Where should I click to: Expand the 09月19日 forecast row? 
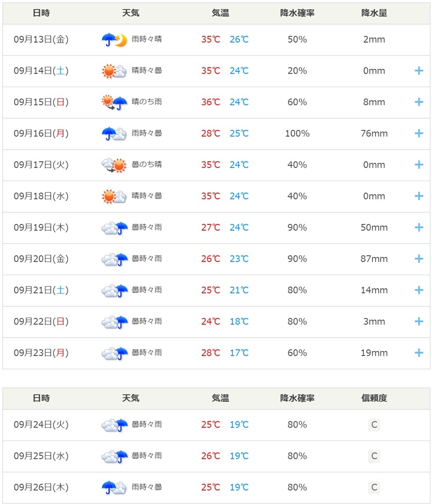419,227
